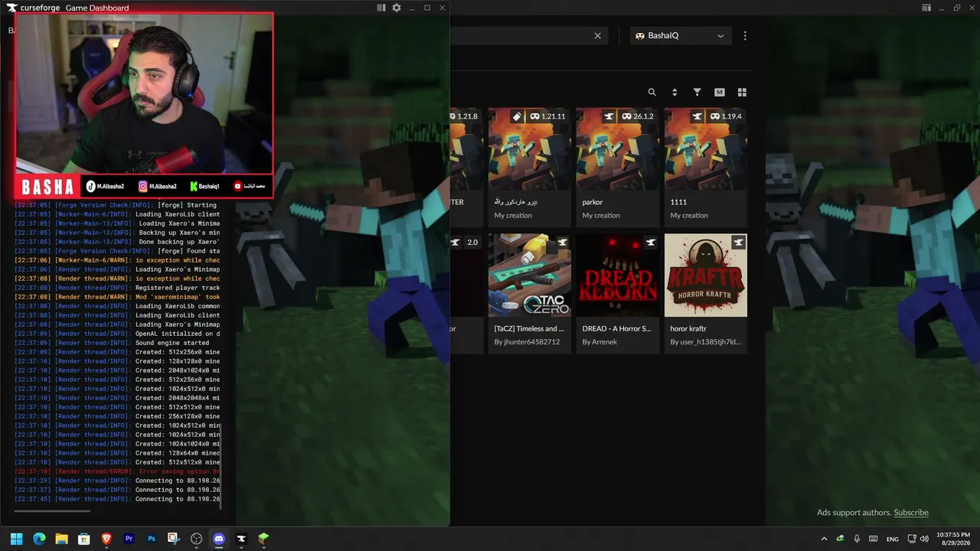Open Microsoft Store from the taskbar

pyautogui.click(x=84, y=539)
